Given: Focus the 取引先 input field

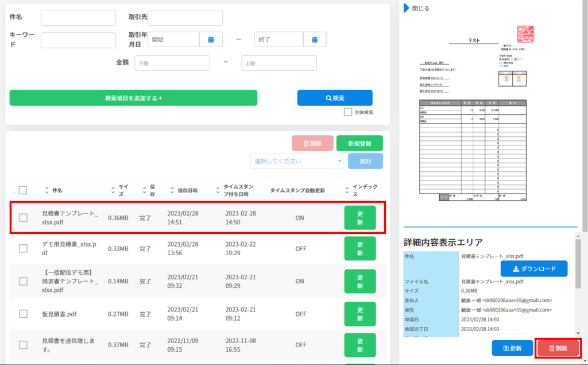Looking at the screenshot, I should tap(185, 18).
